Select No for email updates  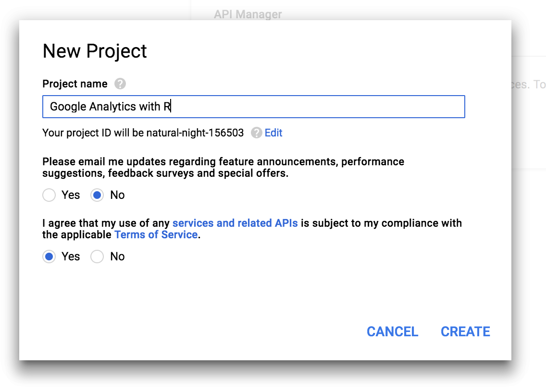point(97,195)
